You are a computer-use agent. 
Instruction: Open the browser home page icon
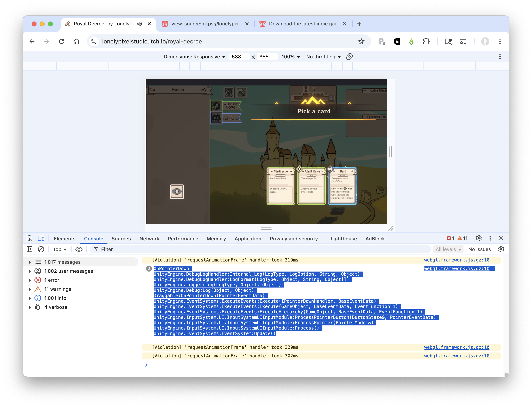pos(76,41)
